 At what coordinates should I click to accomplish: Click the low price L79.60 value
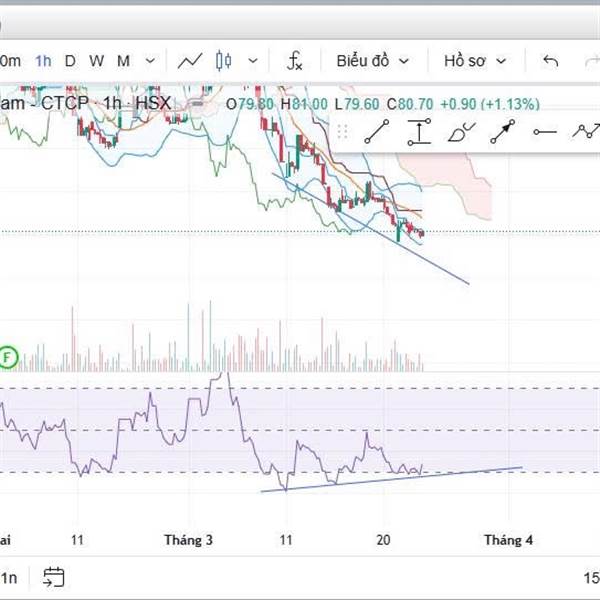pos(357,104)
